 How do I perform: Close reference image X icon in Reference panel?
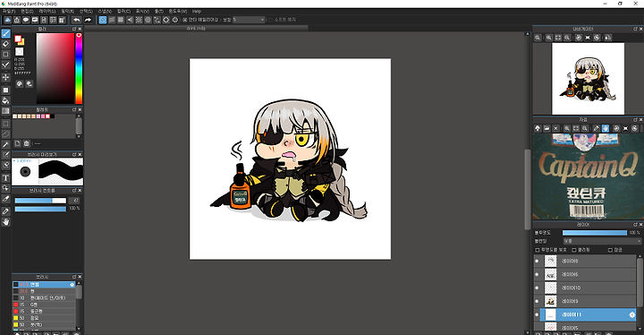pos(555,128)
